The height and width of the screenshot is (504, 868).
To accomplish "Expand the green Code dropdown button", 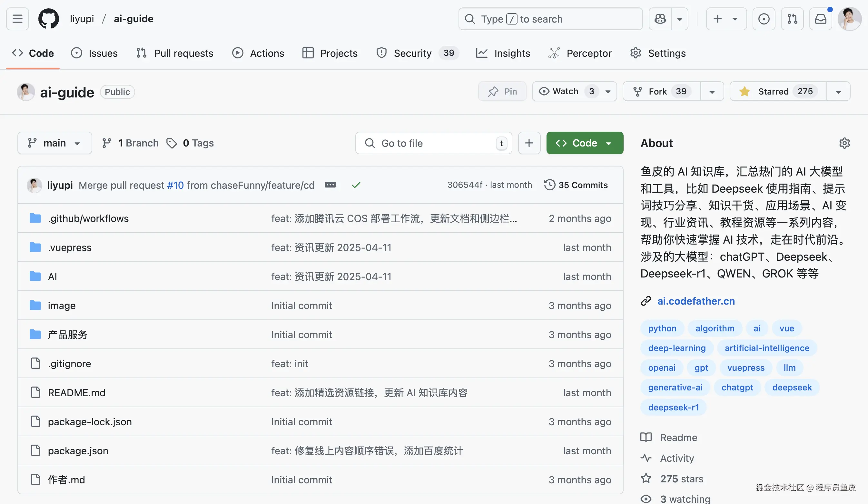I will pyautogui.click(x=585, y=143).
